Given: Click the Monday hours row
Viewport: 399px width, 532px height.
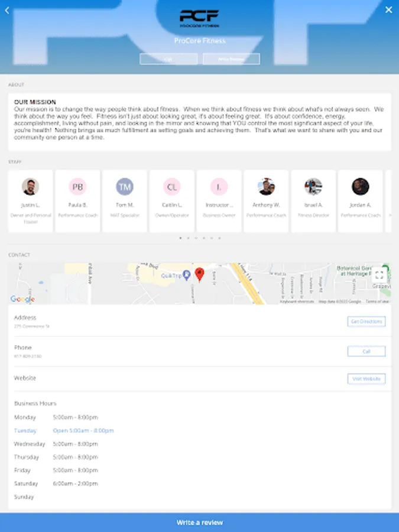Looking at the screenshot, I should (56, 417).
